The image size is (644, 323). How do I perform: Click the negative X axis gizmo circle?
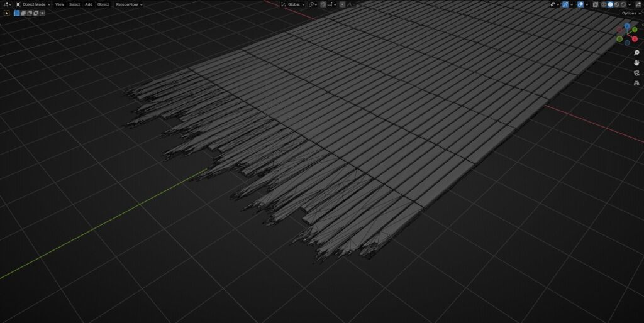(x=619, y=30)
